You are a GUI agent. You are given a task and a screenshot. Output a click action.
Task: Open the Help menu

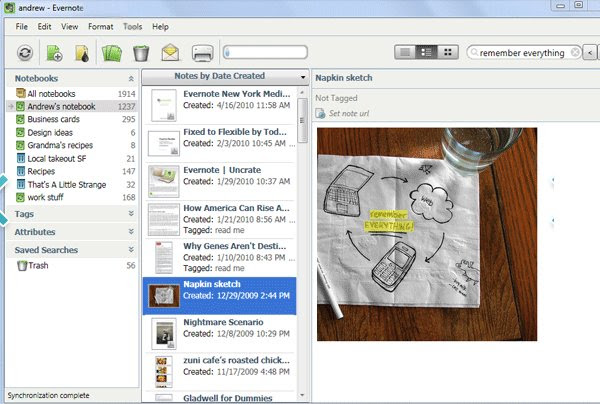click(x=160, y=27)
